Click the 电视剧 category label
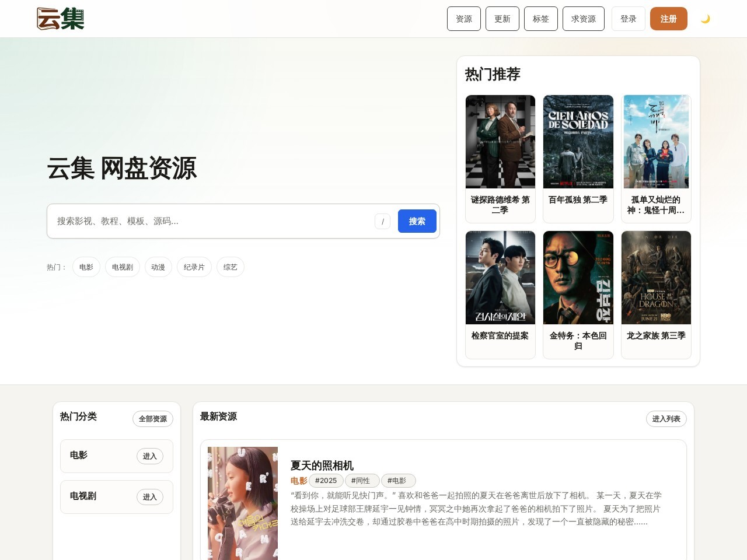The height and width of the screenshot is (560, 747). click(x=83, y=496)
